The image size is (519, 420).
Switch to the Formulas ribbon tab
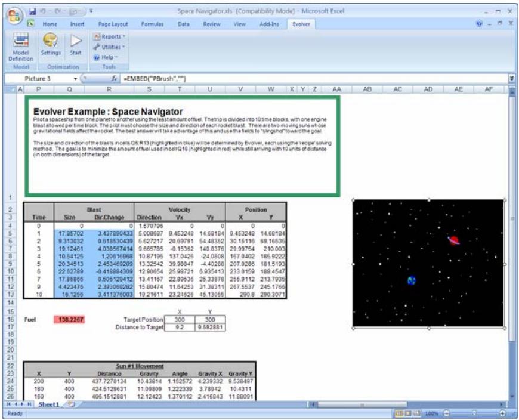pos(152,24)
